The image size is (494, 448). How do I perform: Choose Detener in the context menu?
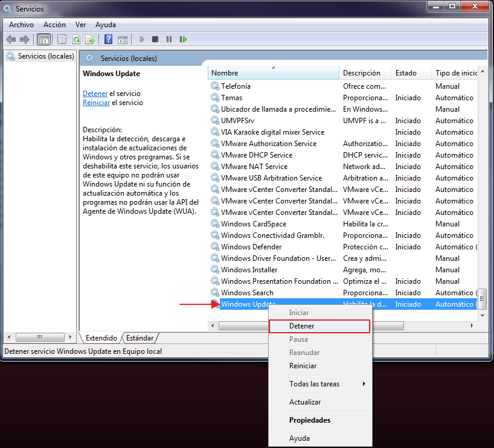pyautogui.click(x=319, y=326)
